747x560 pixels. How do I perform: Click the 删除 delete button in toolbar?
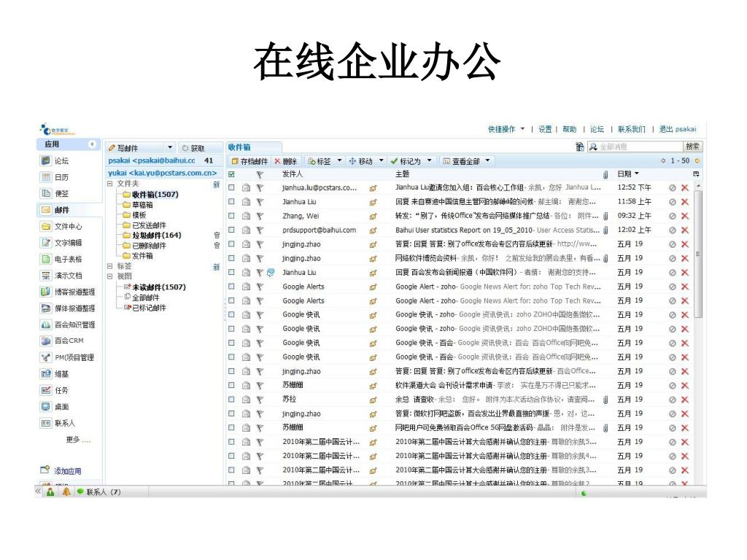tap(285, 161)
